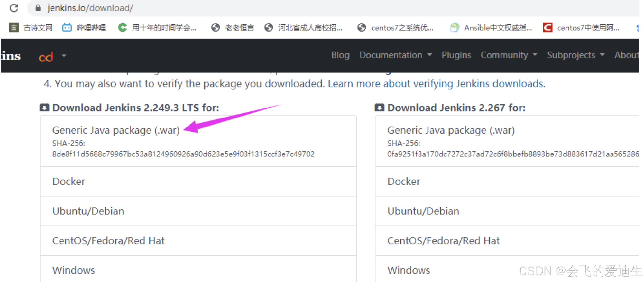Click the Download Jenkins 2.267 for heading

click(456, 108)
